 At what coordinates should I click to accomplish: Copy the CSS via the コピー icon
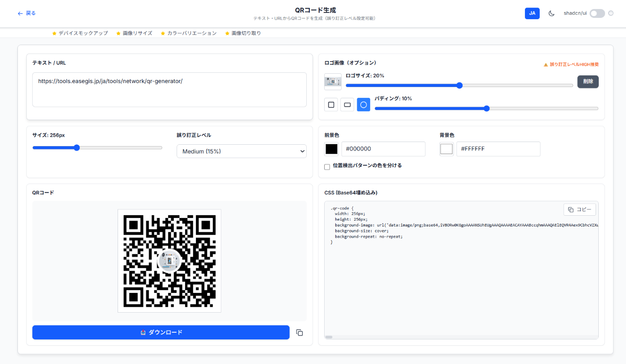[x=579, y=209]
